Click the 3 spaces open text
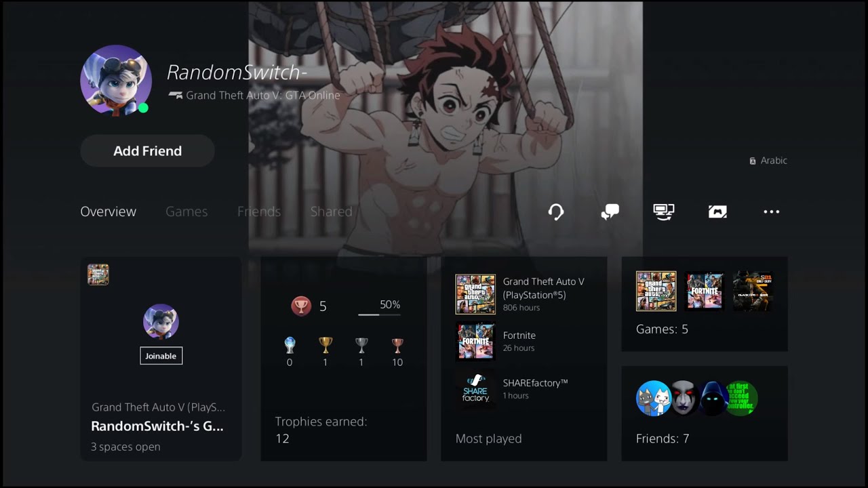The height and width of the screenshot is (488, 868). [125, 447]
